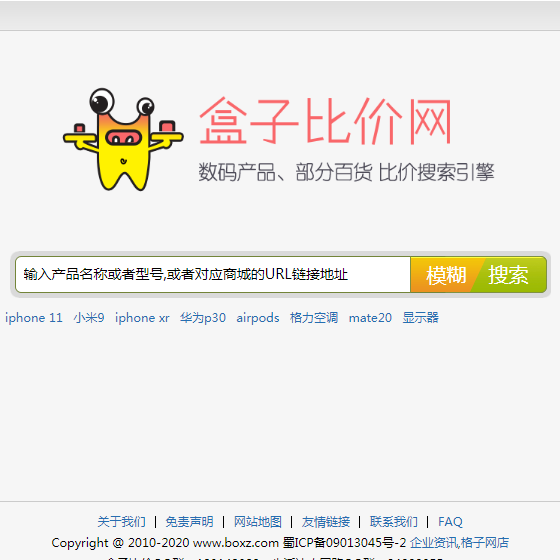Click the www.boxz.com copyright text

(x=236, y=543)
